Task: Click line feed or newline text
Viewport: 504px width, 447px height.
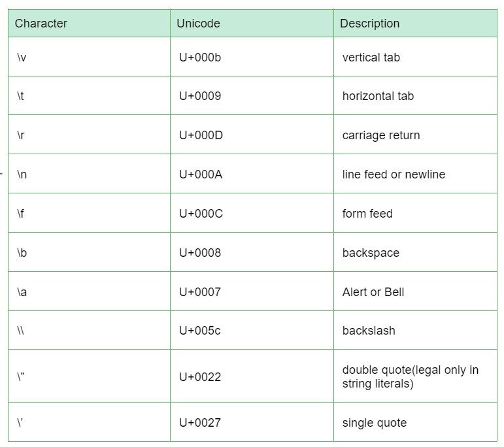Action: pyautogui.click(x=394, y=174)
